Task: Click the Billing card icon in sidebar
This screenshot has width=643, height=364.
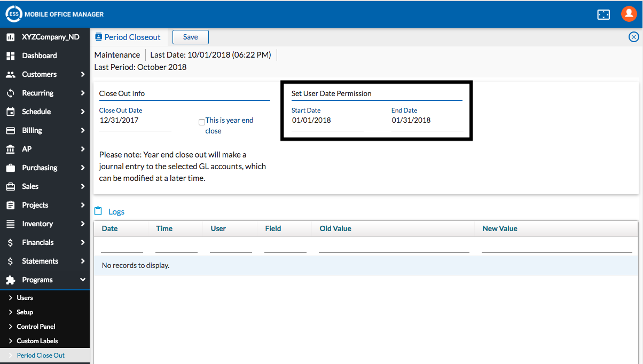Action: pos(10,130)
